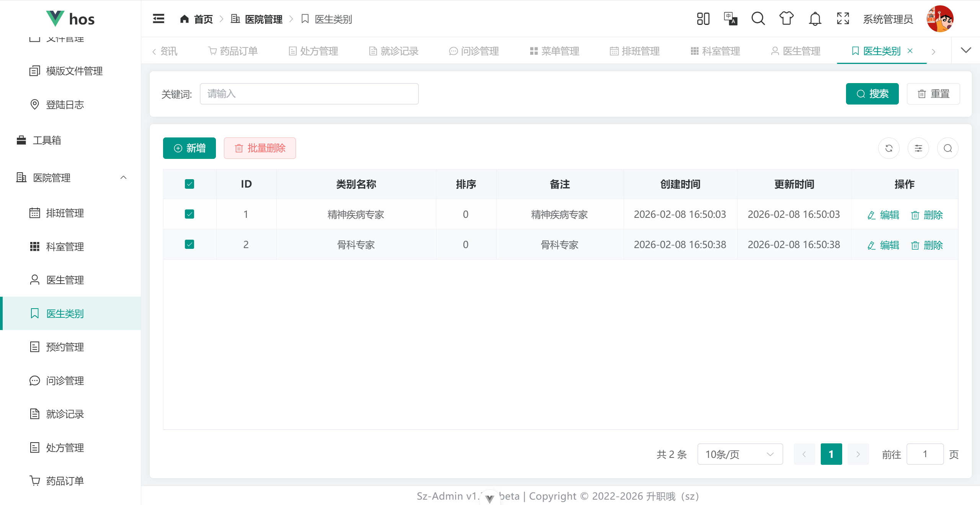
Task: Open the 10条/页 page size dropdown
Action: click(x=740, y=454)
